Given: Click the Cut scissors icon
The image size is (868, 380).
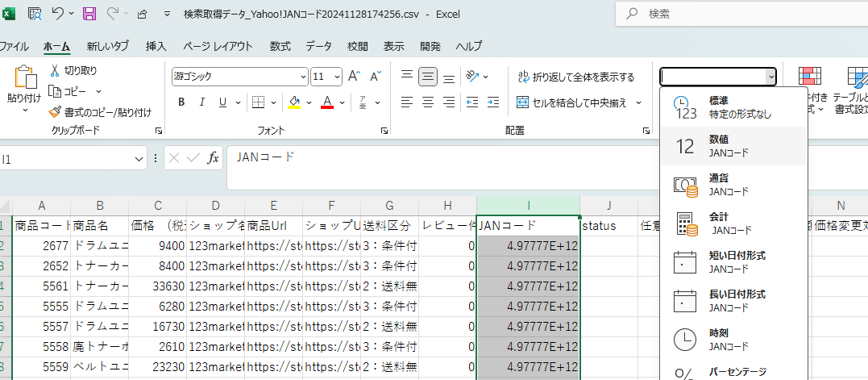Looking at the screenshot, I should pyautogui.click(x=55, y=70).
